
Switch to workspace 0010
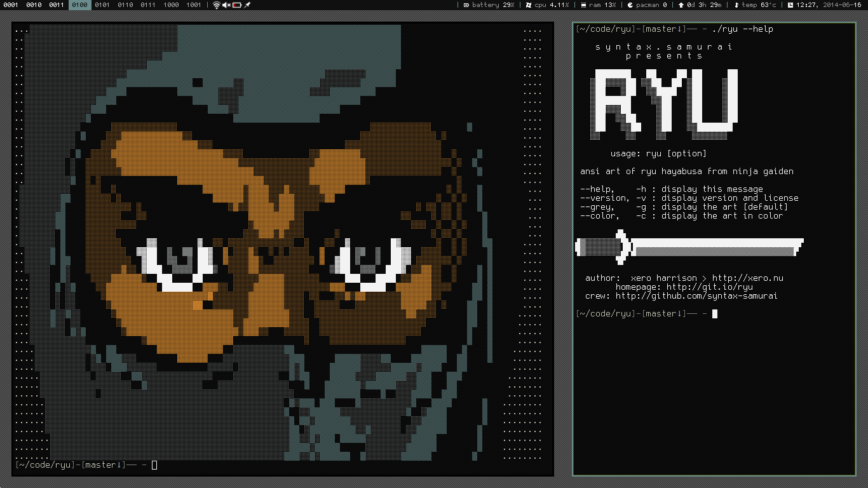coord(34,5)
